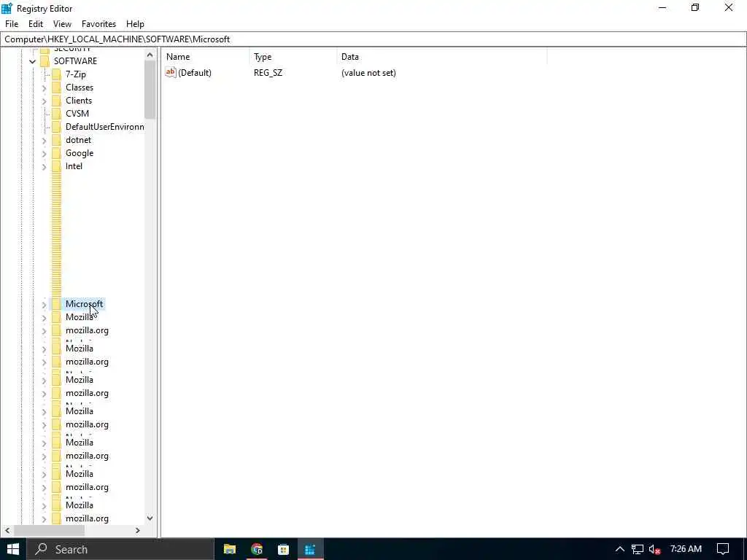Open the notification center icon
This screenshot has width=747, height=560.
[x=723, y=549]
